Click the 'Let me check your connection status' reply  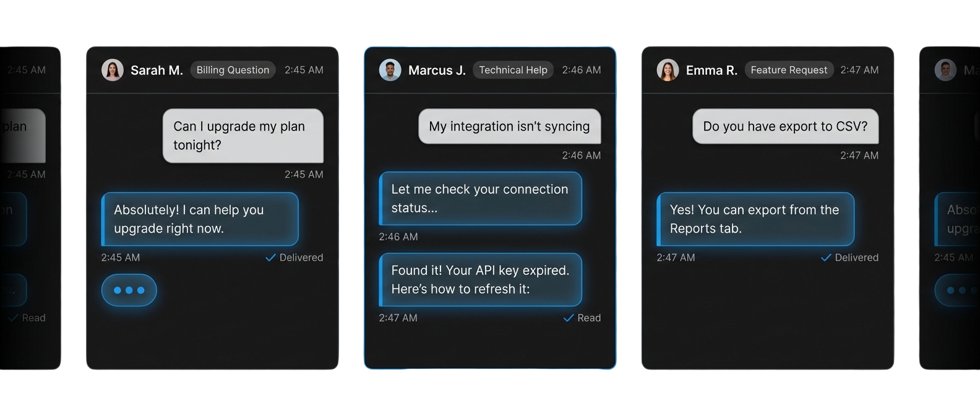tap(480, 199)
